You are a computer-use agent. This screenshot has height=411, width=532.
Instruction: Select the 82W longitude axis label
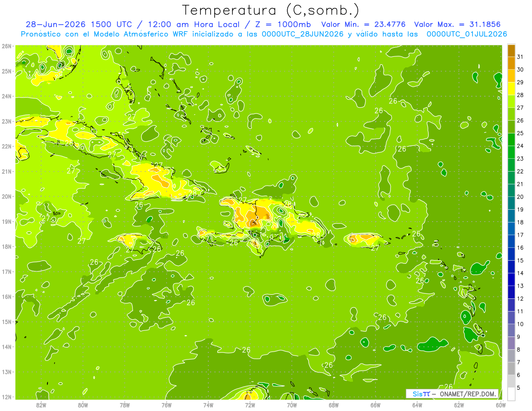click(x=41, y=405)
